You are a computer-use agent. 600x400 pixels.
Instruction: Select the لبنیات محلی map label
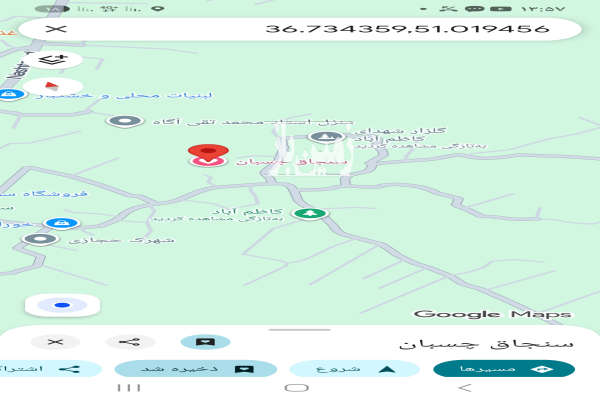point(124,95)
